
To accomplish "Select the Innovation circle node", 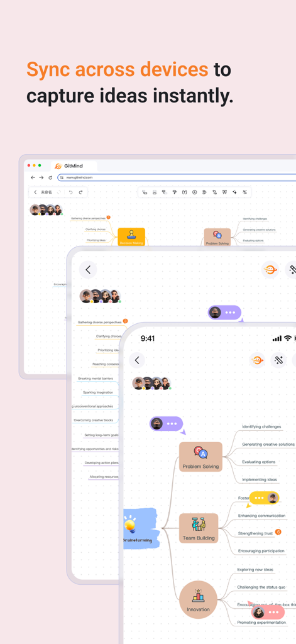I will [x=199, y=599].
